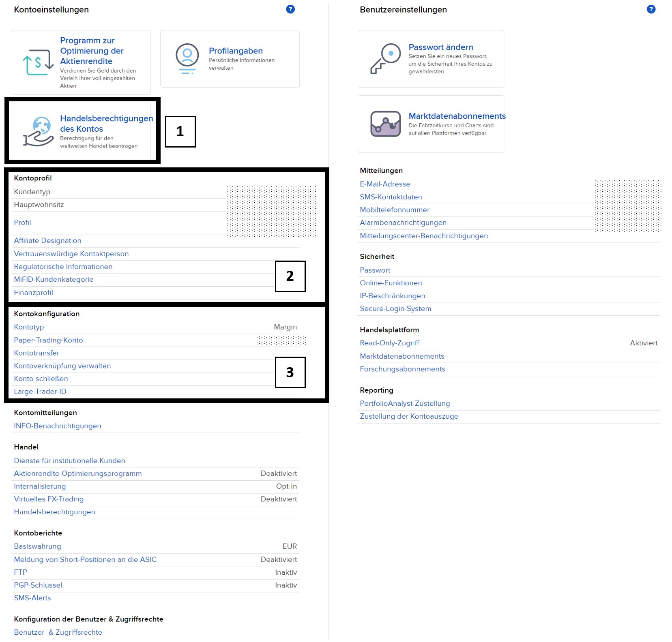Open the Marktdatenabonnements card title
Image resolution: width=672 pixels, height=642 pixels.
point(457,116)
